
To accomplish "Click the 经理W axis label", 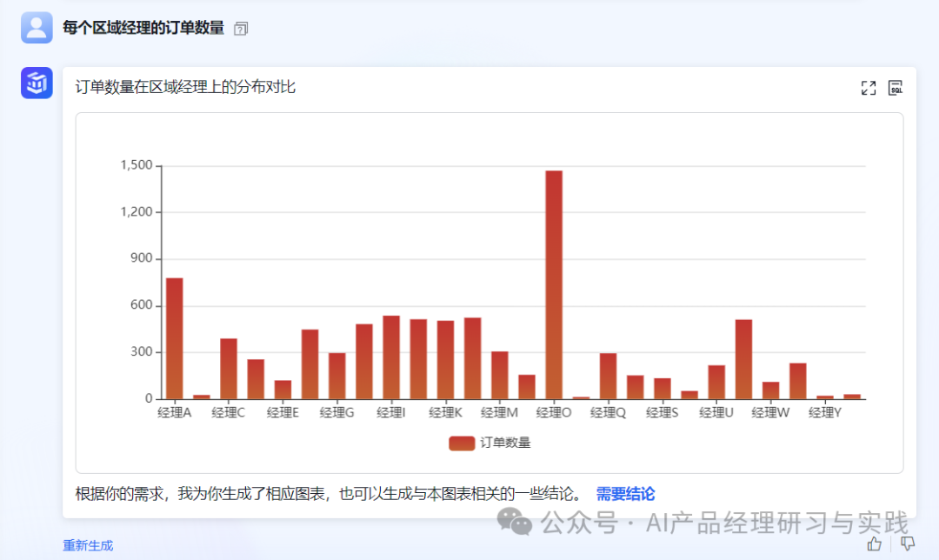I will point(770,413).
